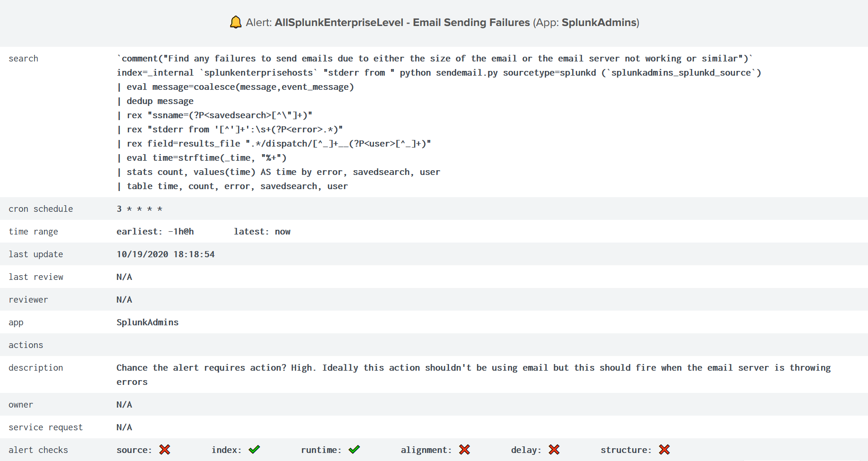
Task: Click the 'reviewer' row label
Action: click(x=28, y=300)
